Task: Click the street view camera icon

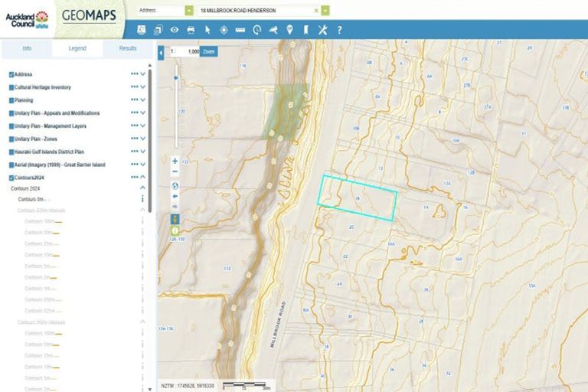Action: coord(273,30)
